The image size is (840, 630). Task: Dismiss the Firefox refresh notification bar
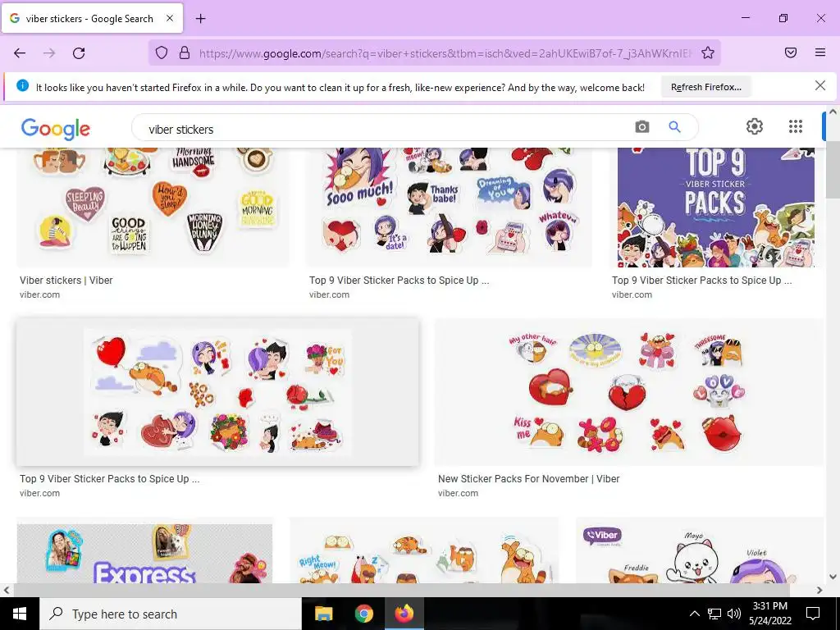(x=820, y=85)
